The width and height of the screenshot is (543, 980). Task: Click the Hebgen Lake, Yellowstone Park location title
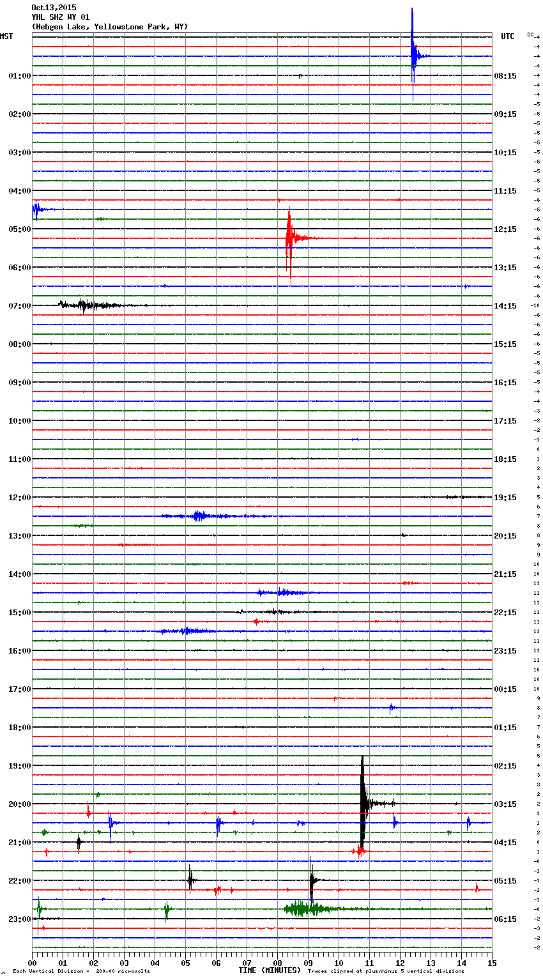pos(110,27)
